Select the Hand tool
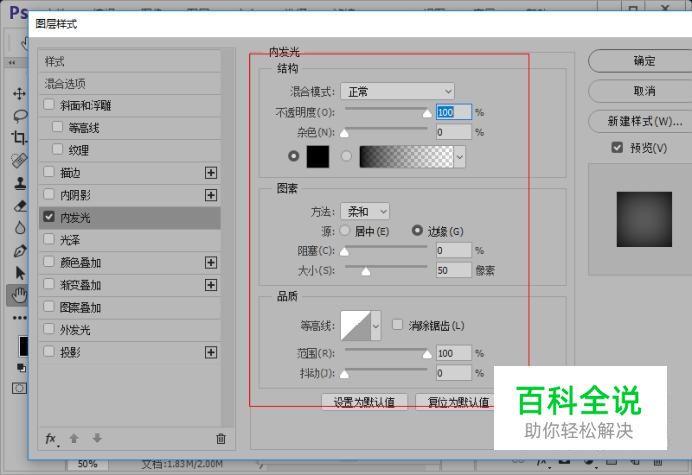 (18, 295)
